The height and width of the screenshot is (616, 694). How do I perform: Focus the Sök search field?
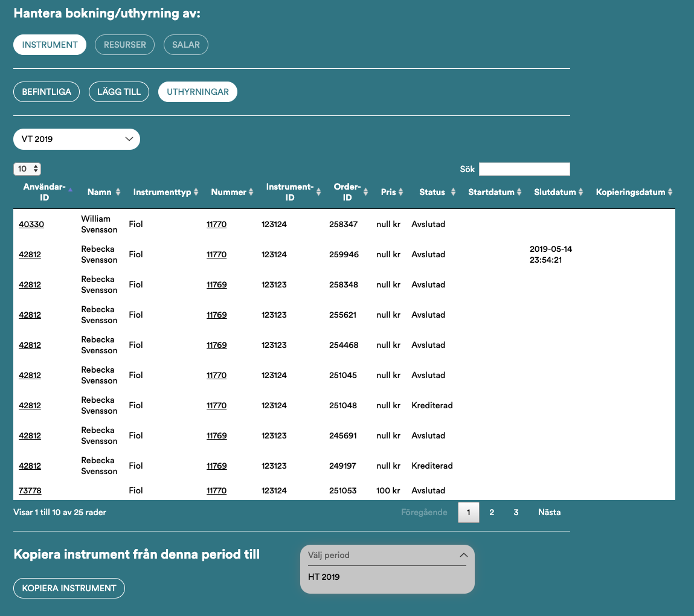coord(524,169)
